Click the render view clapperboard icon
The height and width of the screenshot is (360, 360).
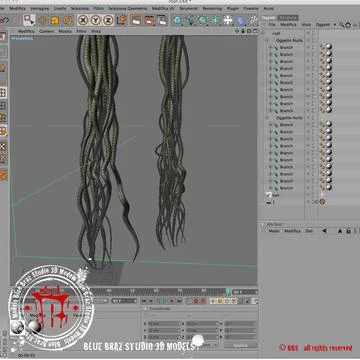(x=136, y=20)
